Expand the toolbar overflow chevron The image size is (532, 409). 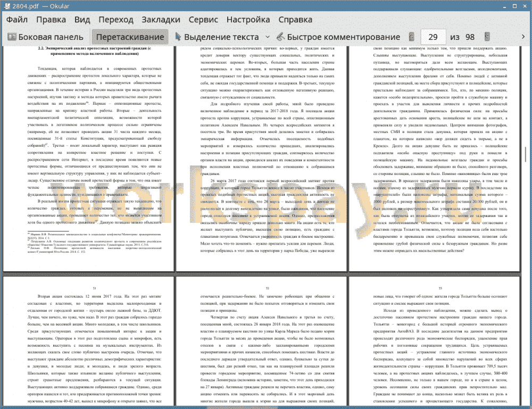523,37
